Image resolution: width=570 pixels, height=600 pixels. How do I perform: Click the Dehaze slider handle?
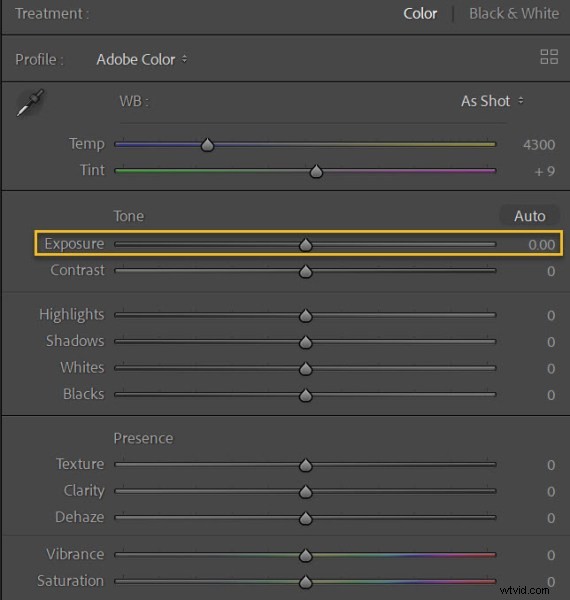[x=306, y=518]
